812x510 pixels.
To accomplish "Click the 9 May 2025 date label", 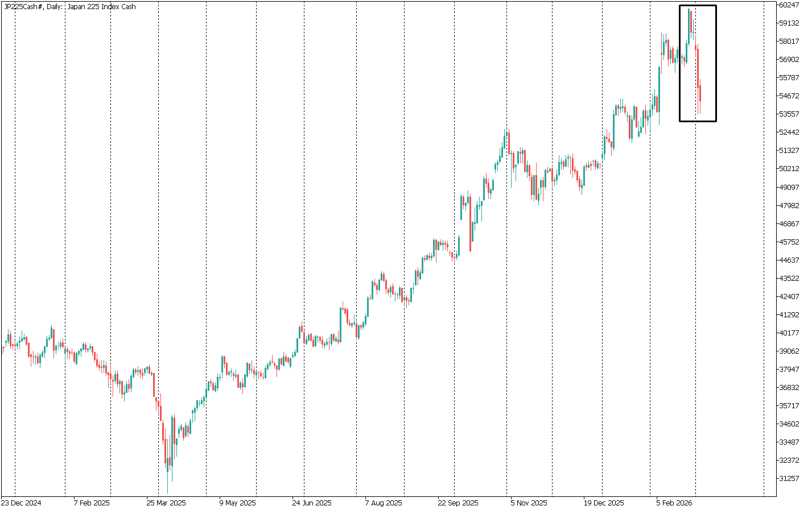I will (237, 503).
